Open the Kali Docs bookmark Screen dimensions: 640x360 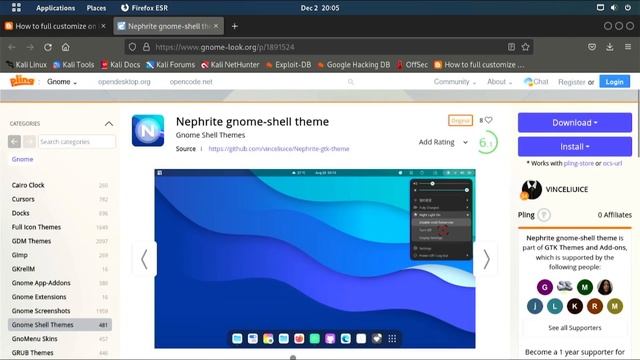(120, 64)
